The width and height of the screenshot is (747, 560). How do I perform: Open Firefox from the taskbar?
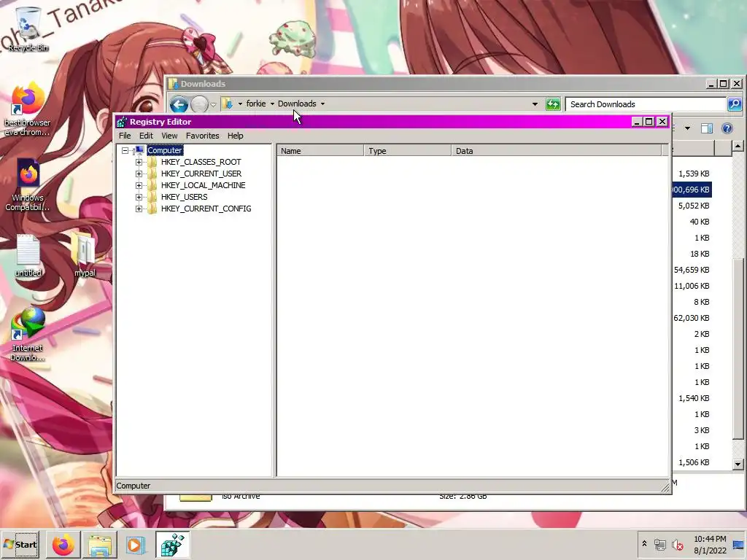[63, 544]
